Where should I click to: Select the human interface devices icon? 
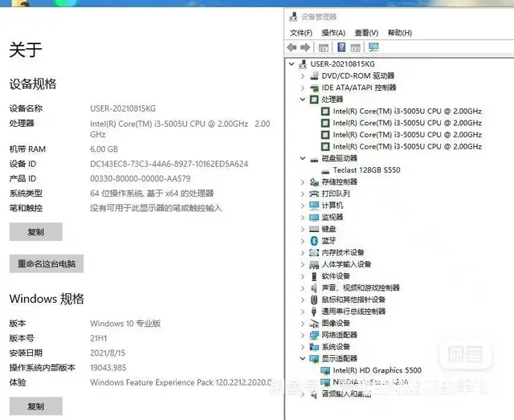click(x=314, y=264)
